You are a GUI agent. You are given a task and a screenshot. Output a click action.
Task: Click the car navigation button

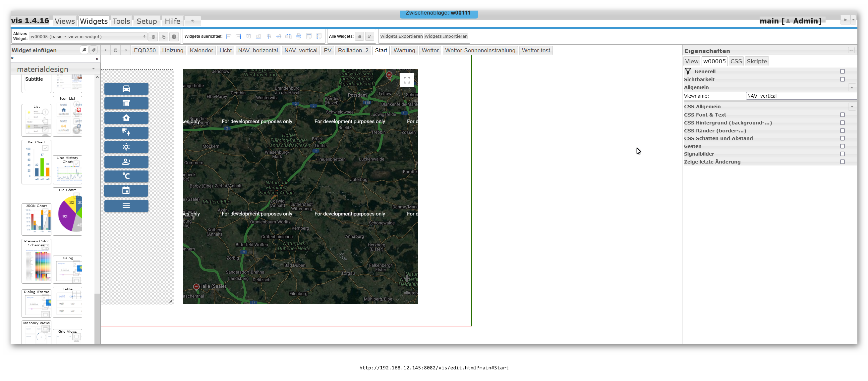126,88
